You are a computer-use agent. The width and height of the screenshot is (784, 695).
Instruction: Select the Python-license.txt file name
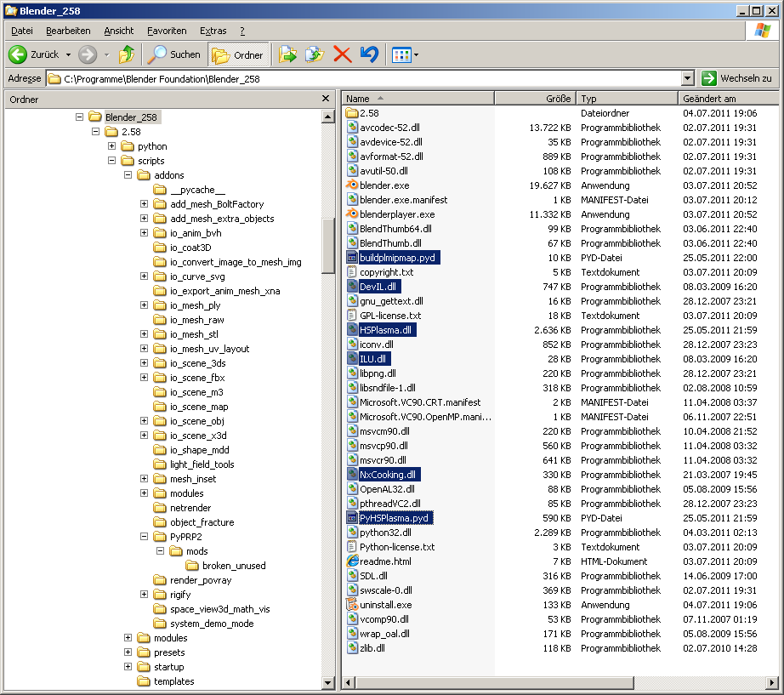click(397, 547)
